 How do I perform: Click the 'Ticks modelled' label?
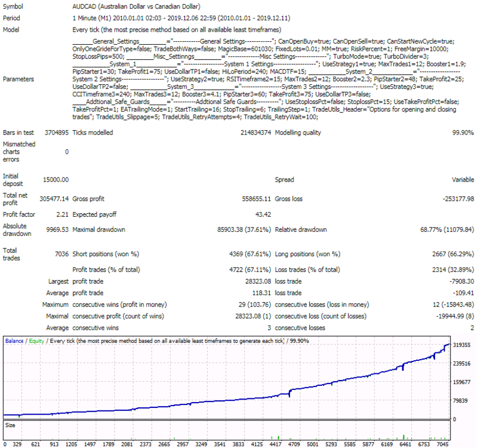pos(92,133)
